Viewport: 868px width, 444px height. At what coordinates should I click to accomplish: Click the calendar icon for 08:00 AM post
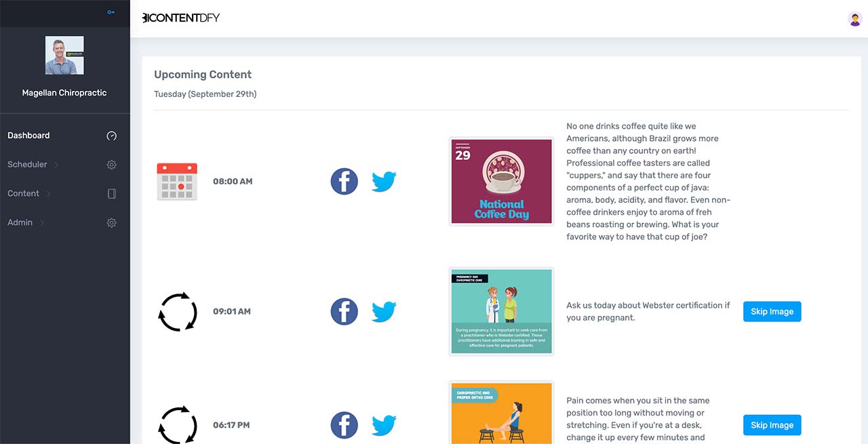pos(177,182)
